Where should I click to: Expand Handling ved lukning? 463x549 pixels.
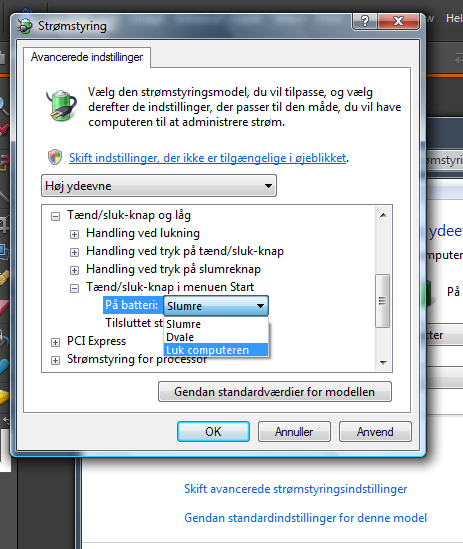74,234
